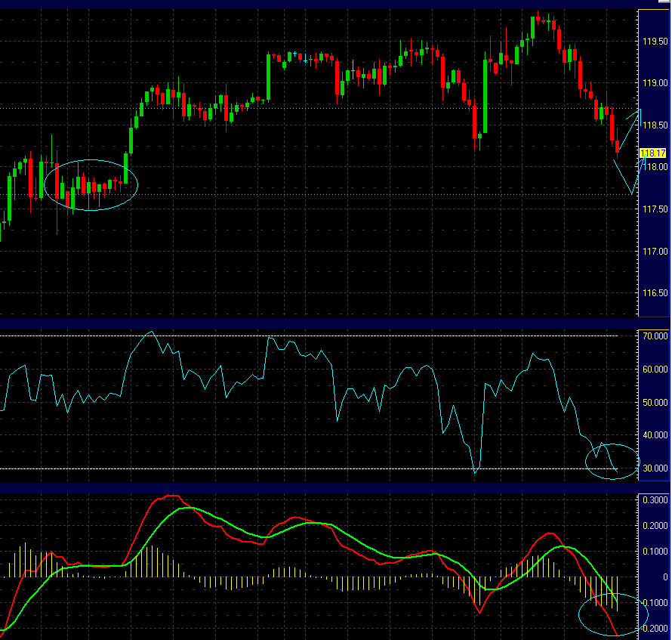Screen dimensions: 672x640
Task: Click the 117.50 price axis label
Action: tap(655, 209)
